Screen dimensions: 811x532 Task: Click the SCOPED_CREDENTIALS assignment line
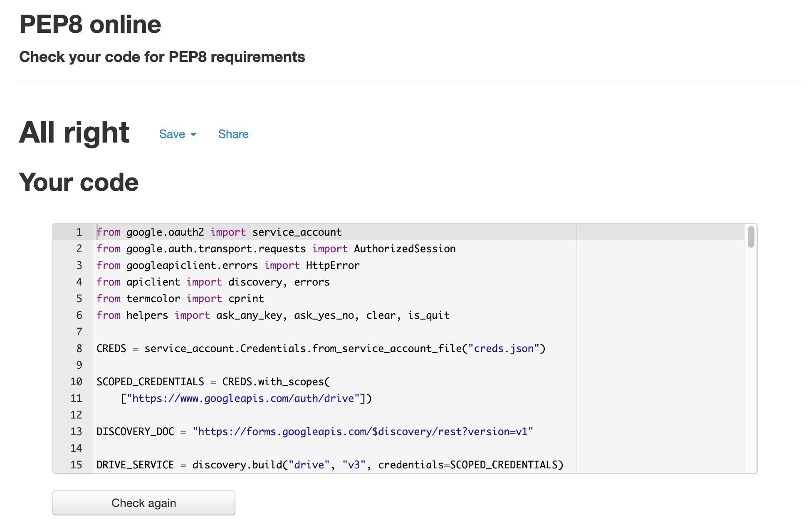(x=213, y=382)
